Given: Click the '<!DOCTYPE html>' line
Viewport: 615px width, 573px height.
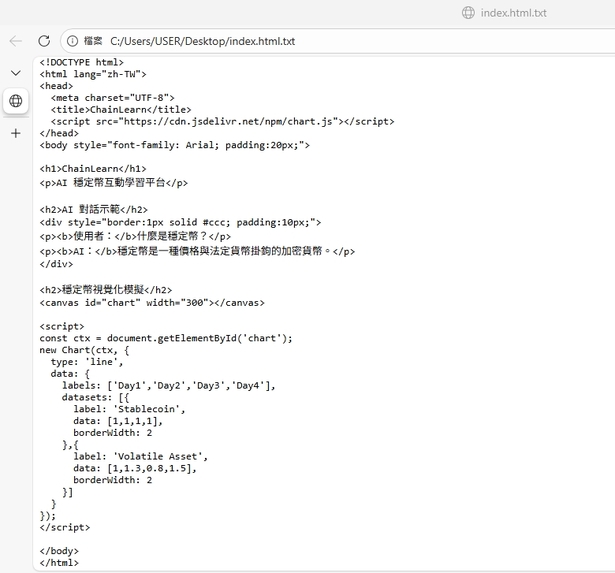Looking at the screenshot, I should coord(82,62).
